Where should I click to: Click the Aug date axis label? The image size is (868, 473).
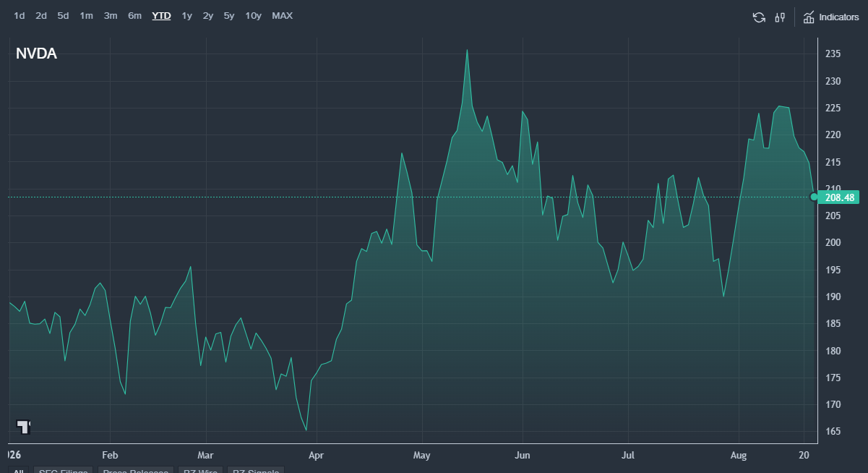click(x=739, y=456)
